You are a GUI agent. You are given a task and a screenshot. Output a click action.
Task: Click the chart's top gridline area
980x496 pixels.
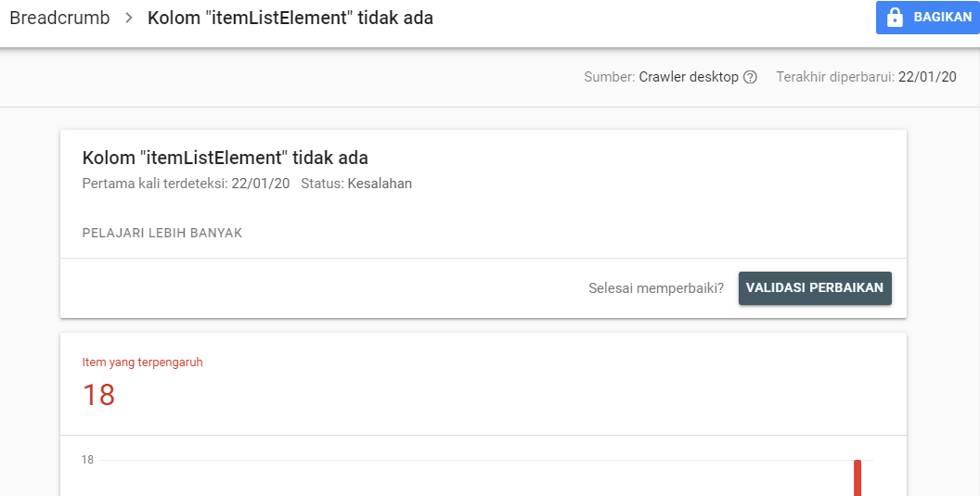(x=464, y=460)
